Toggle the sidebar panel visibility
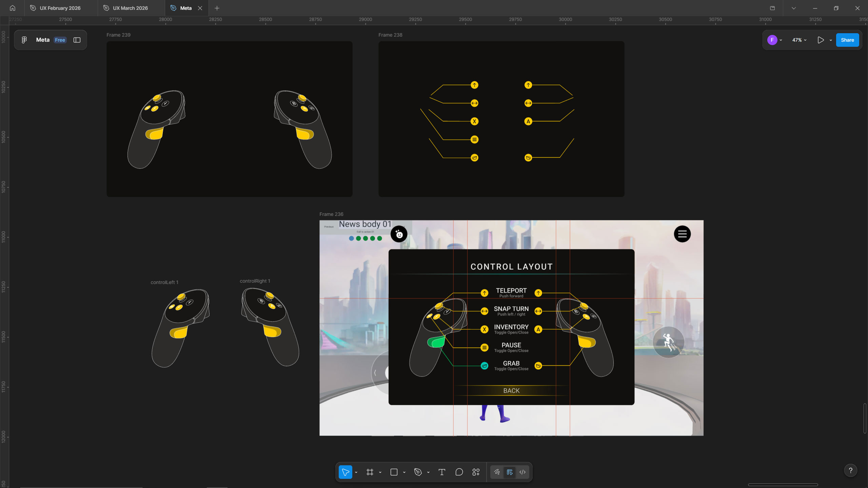868x488 pixels. (x=77, y=40)
